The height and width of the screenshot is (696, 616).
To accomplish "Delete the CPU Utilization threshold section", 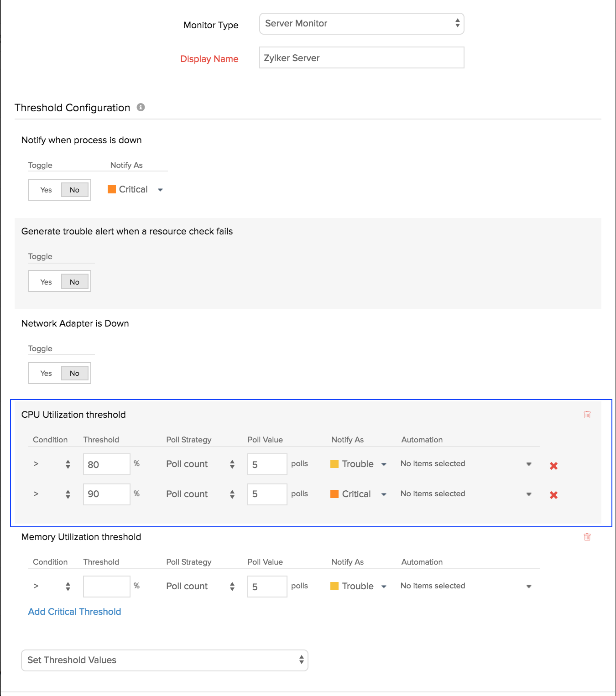I will pyautogui.click(x=587, y=415).
